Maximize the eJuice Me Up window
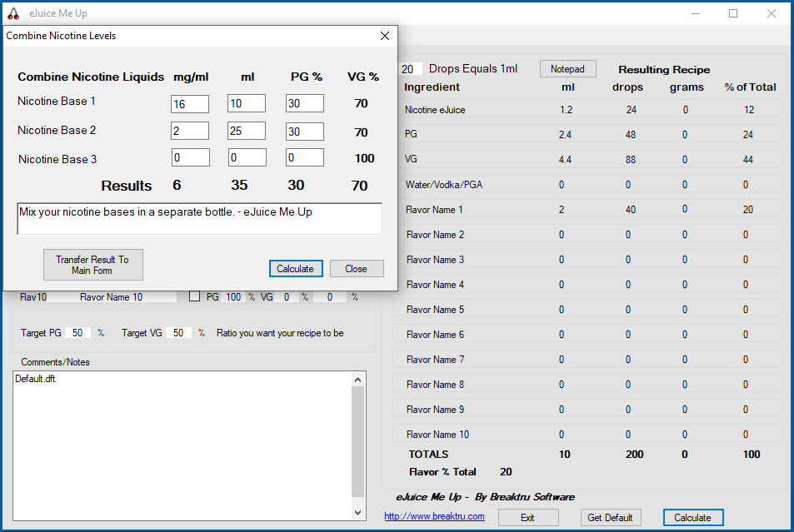Screen dimensions: 794x532 (733, 13)
